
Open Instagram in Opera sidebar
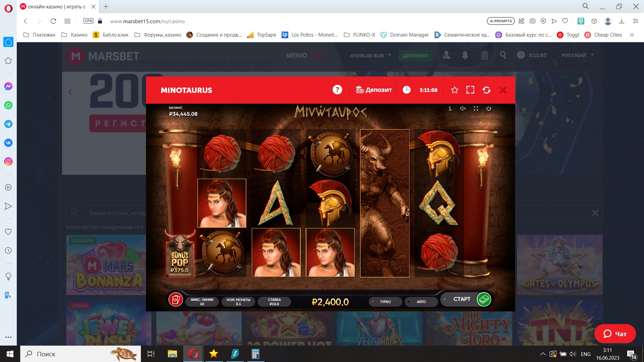pos(8,161)
